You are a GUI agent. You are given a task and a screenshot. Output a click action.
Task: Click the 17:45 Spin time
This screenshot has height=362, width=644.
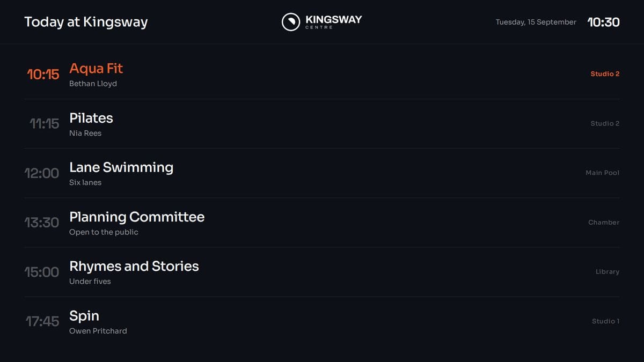[42, 321]
